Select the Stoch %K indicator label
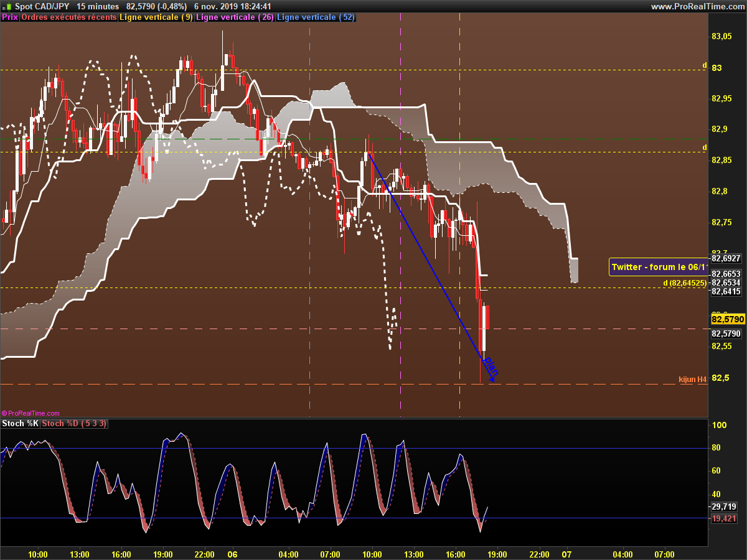The height and width of the screenshot is (560, 747). (x=21, y=424)
